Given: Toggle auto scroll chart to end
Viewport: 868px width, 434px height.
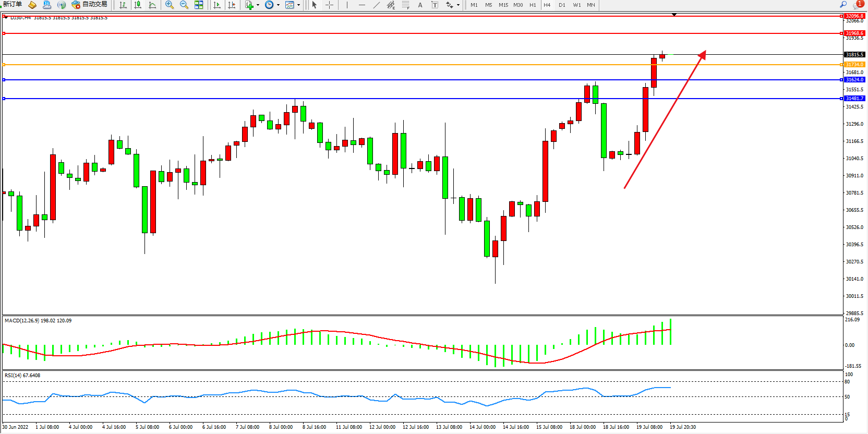Looking at the screenshot, I should coord(217,5).
